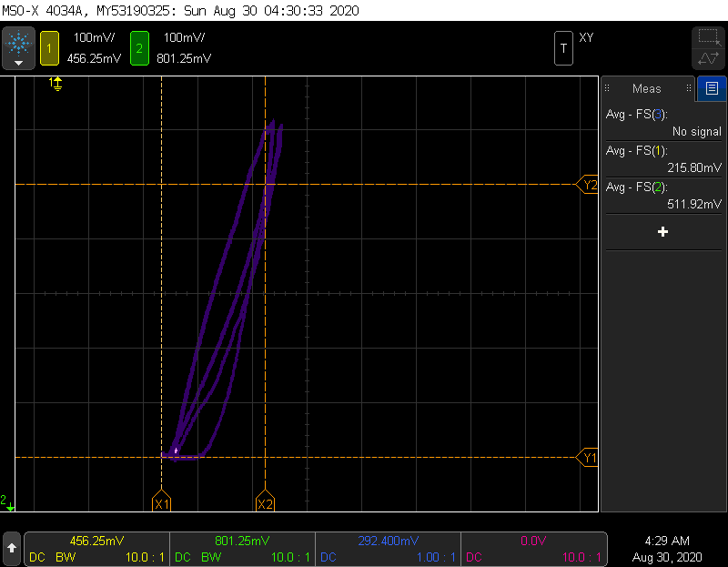Viewport: 728px width, 567px height.
Task: Toggle blue channel 3 status block
Action: click(388, 548)
